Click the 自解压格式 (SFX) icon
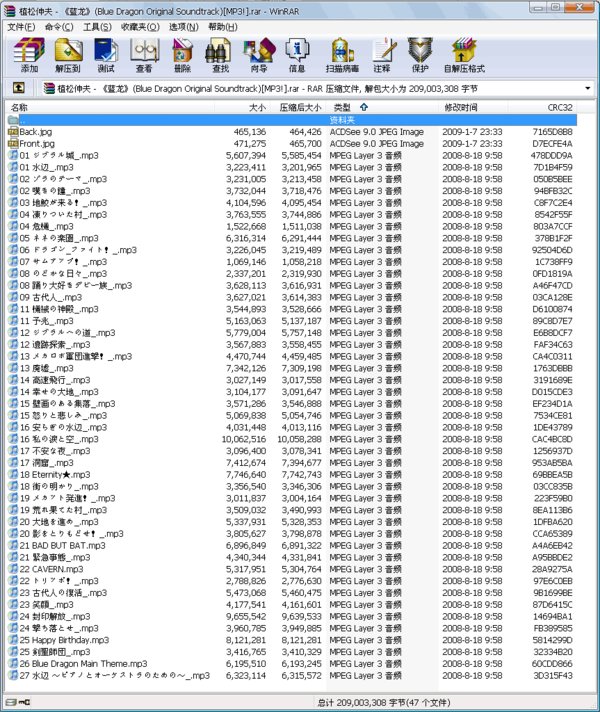 pyautogui.click(x=464, y=55)
